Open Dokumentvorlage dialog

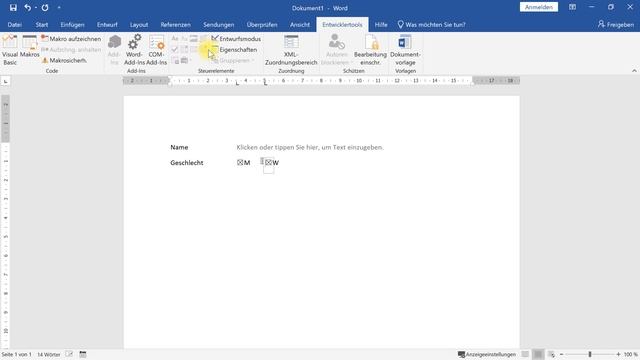tap(405, 50)
